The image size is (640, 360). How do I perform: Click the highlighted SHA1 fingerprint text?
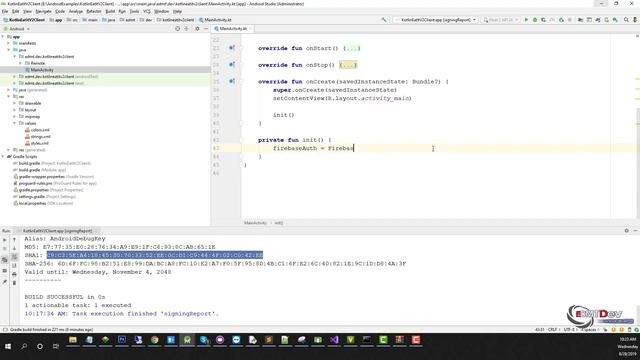point(155,255)
